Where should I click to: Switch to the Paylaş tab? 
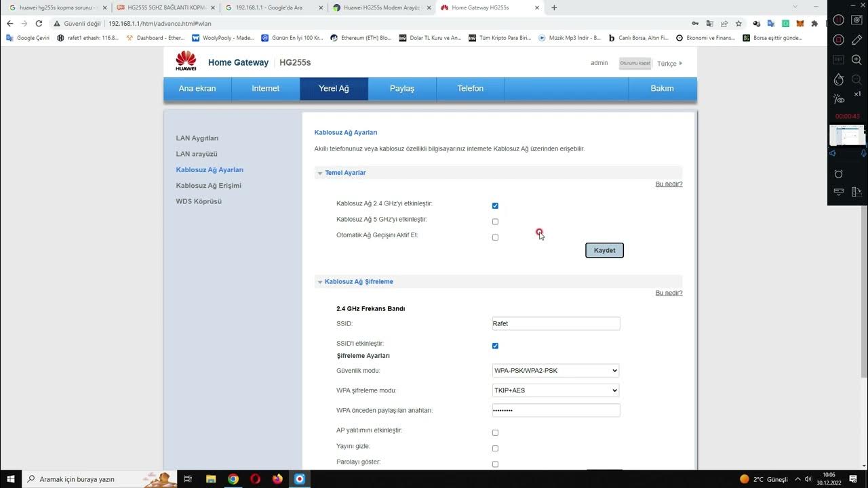pyautogui.click(x=402, y=89)
